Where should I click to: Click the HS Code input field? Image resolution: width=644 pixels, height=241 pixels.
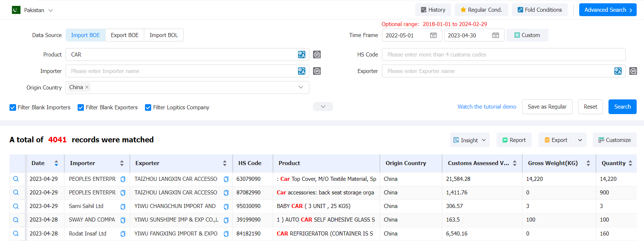tap(503, 55)
